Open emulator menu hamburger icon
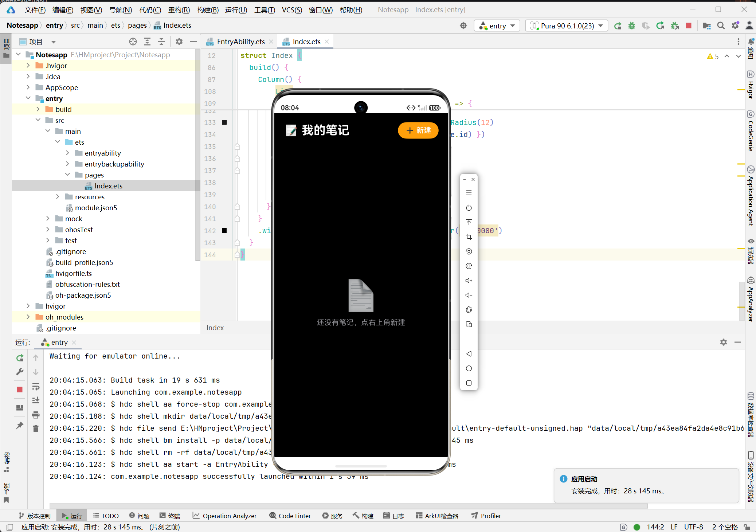The image size is (756, 532). (469, 193)
